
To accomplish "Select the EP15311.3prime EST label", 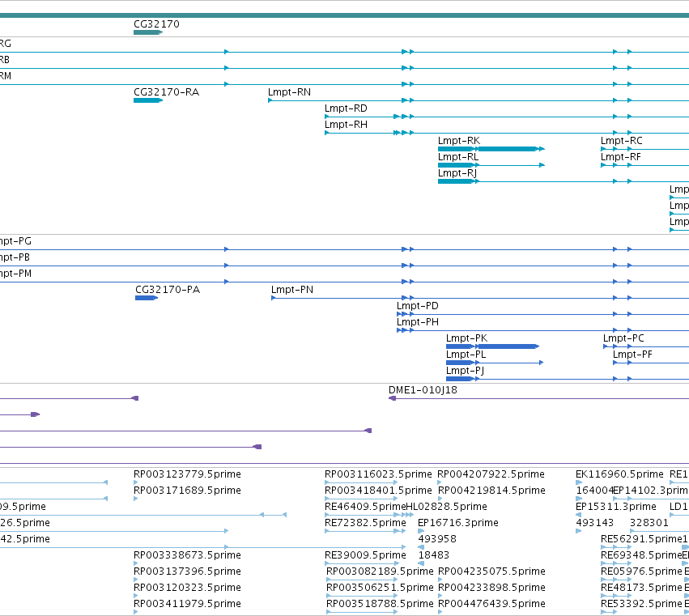I will coord(616,507).
